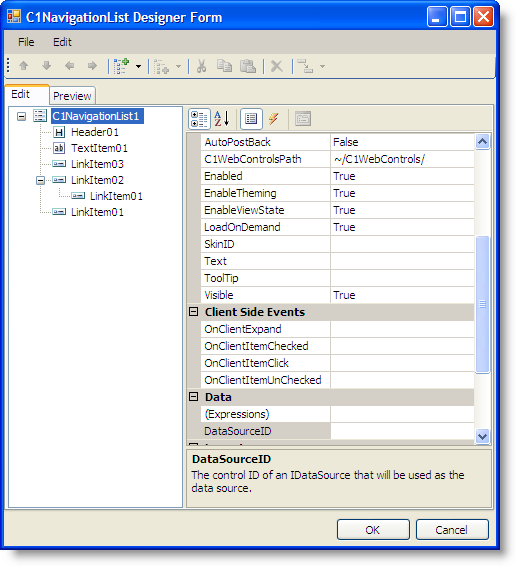Open the File menu
This screenshot has height=566, width=516.
pos(26,42)
